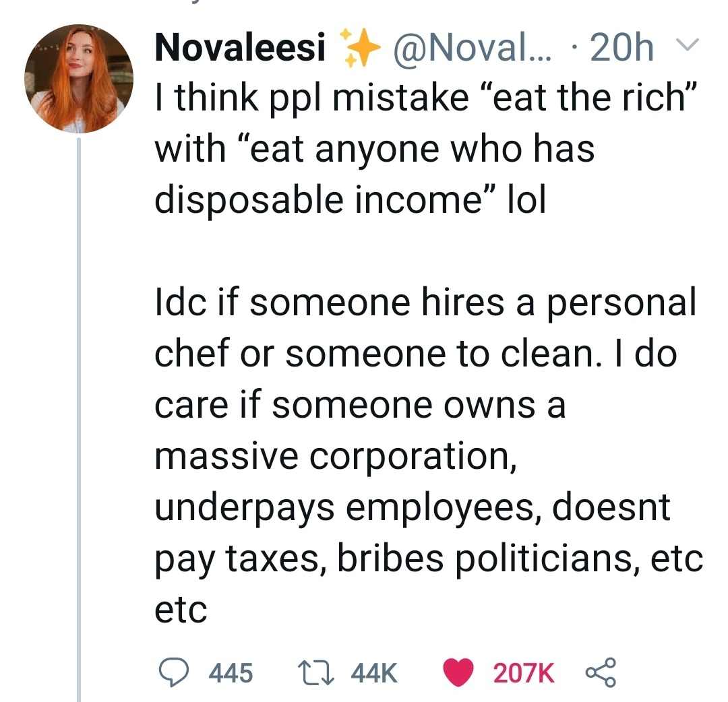The height and width of the screenshot is (702, 728).
Task: Click the final "etc" word
Action: [x=181, y=610]
